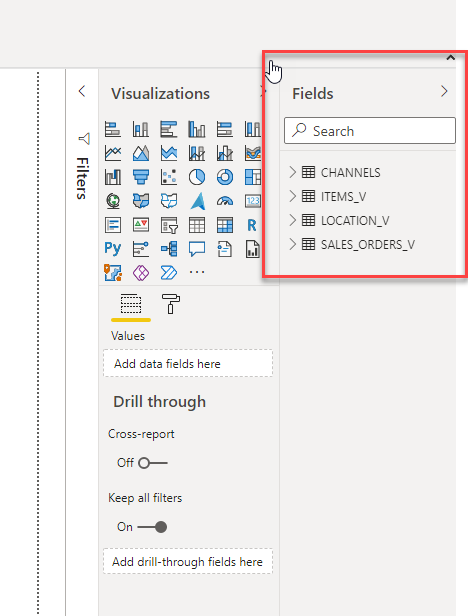Image resolution: width=468 pixels, height=616 pixels.
Task: Select the ITEMS_V table name
Action: [343, 196]
